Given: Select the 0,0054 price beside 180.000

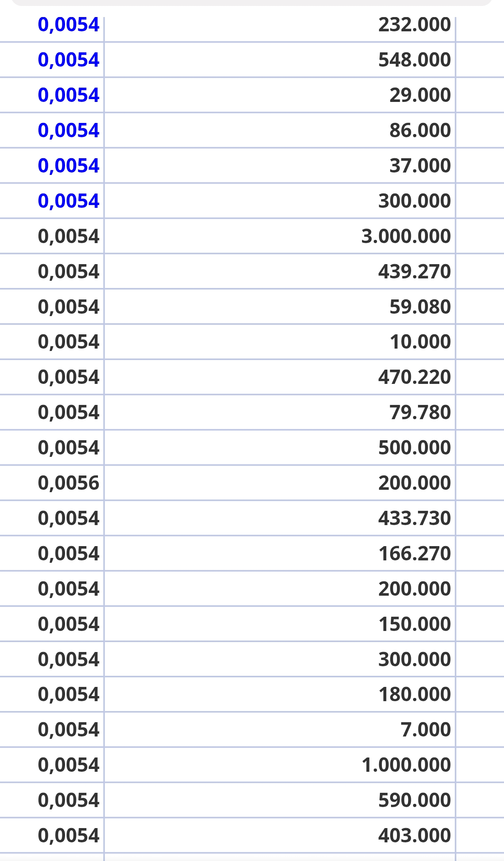Looking at the screenshot, I should click(68, 694).
